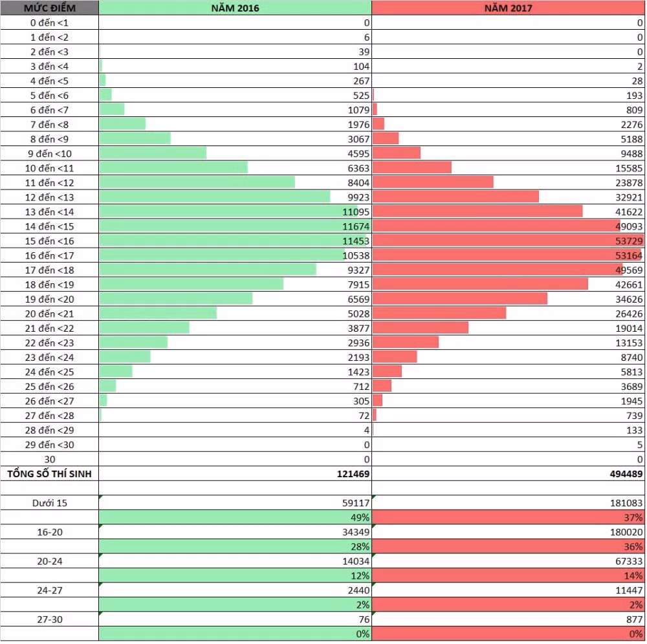
Task: Click the 11674 value cell for 2016
Action: click(x=236, y=226)
